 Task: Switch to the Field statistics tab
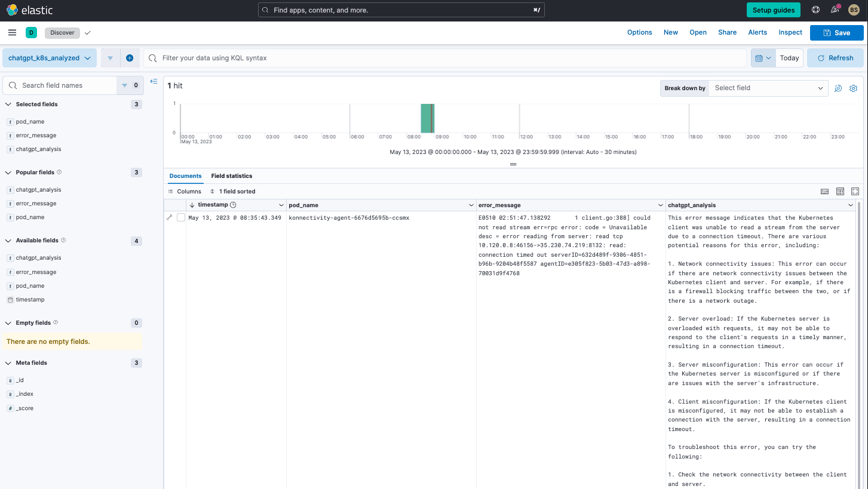pyautogui.click(x=231, y=176)
